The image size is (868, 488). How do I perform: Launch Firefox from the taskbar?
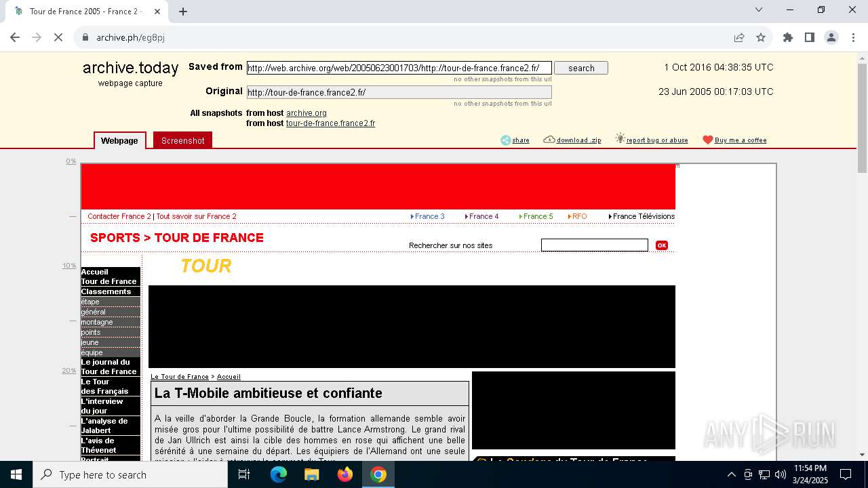[345, 474]
